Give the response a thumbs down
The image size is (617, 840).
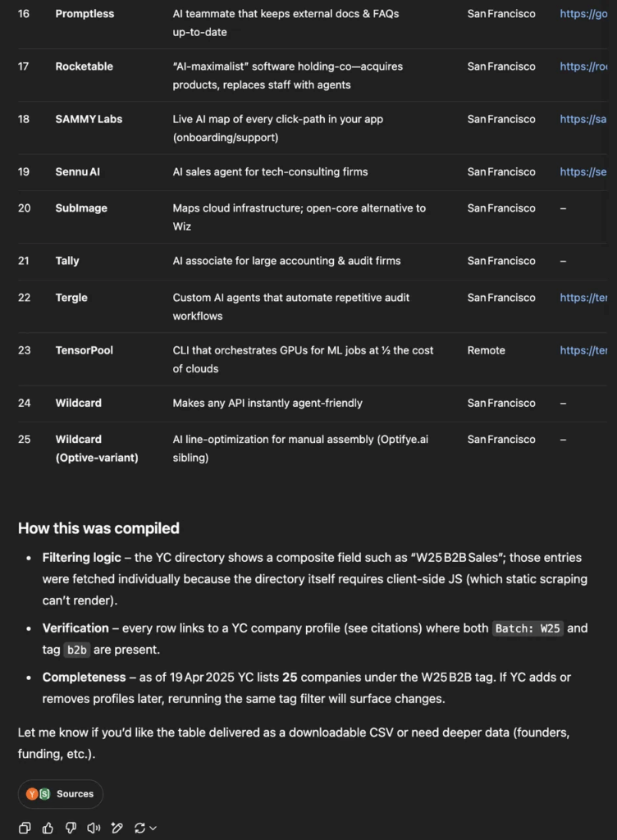(x=71, y=828)
